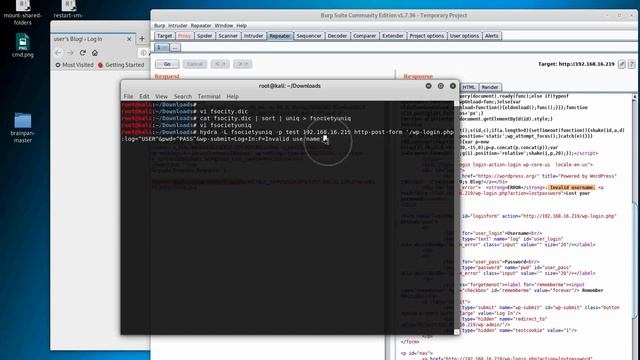Click the highlighted Invalid username text in response

point(571,187)
